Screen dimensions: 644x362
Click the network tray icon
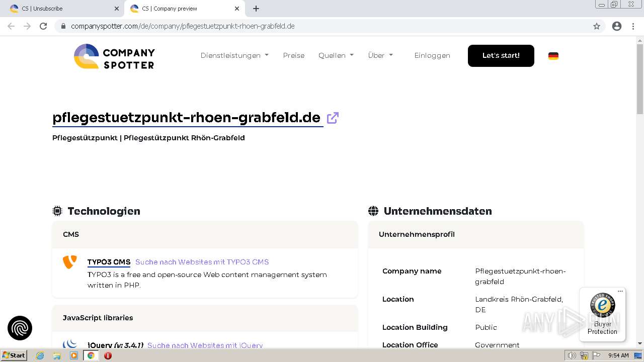584,355
